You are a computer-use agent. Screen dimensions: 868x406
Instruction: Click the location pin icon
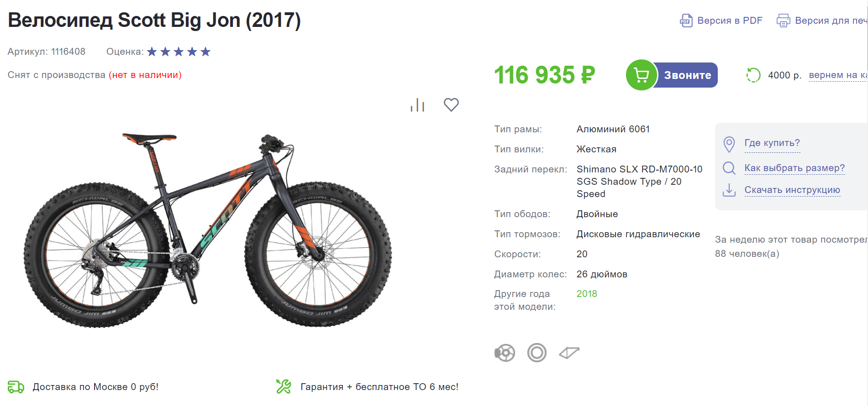coord(729,144)
